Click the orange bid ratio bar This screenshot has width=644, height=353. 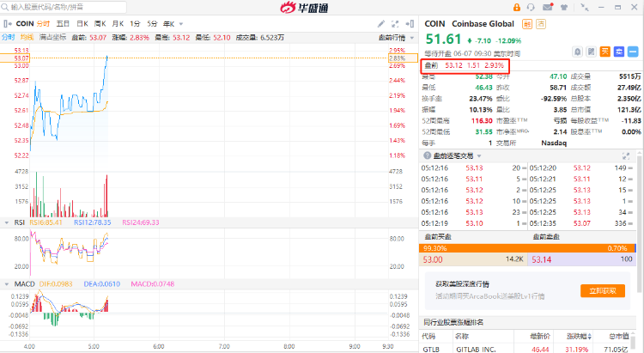pyautogui.click(x=472, y=247)
